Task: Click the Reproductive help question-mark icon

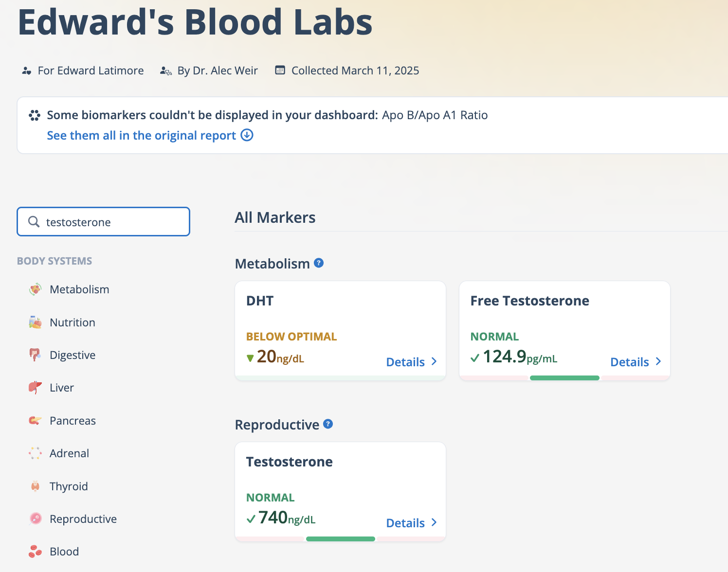Action: 328,424
